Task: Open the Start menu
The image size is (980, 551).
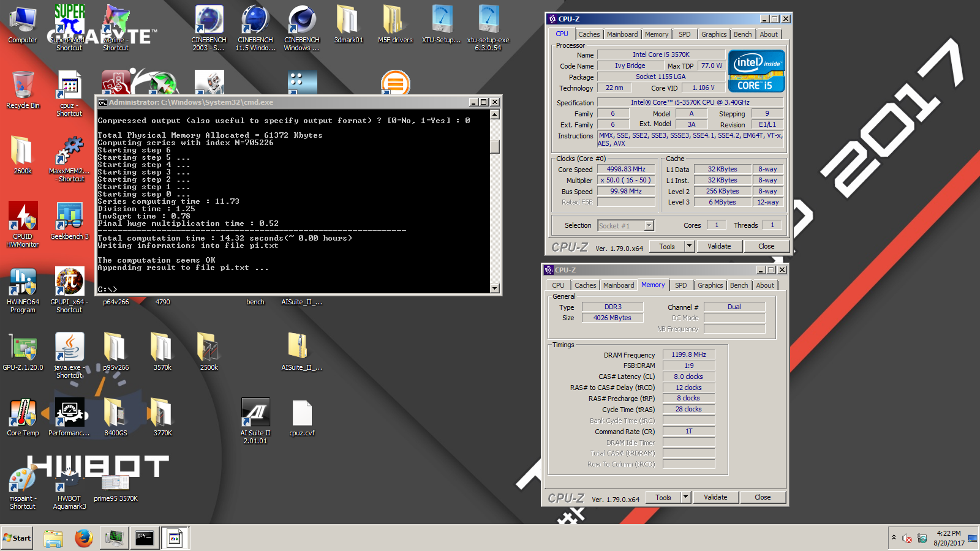Action: click(x=17, y=538)
